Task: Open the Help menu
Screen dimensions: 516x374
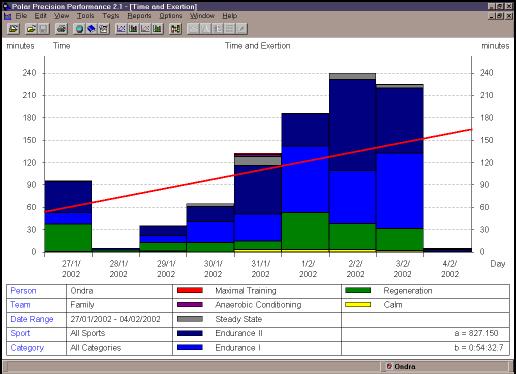Action: click(x=230, y=16)
